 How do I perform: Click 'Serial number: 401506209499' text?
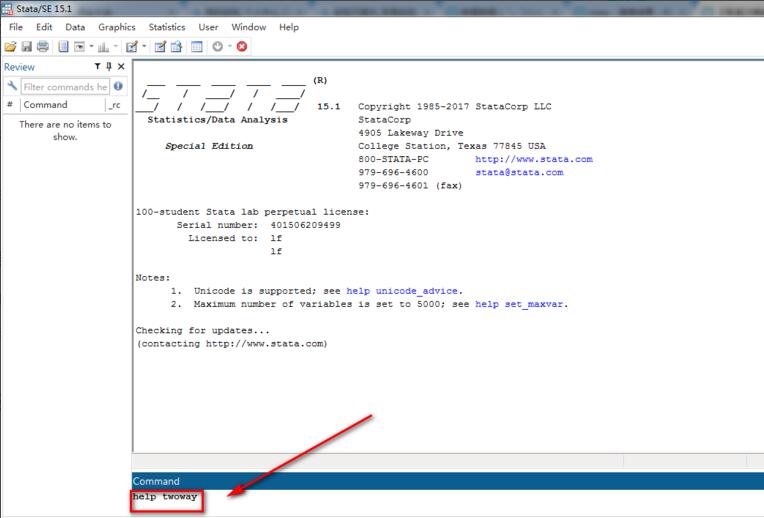(x=258, y=225)
